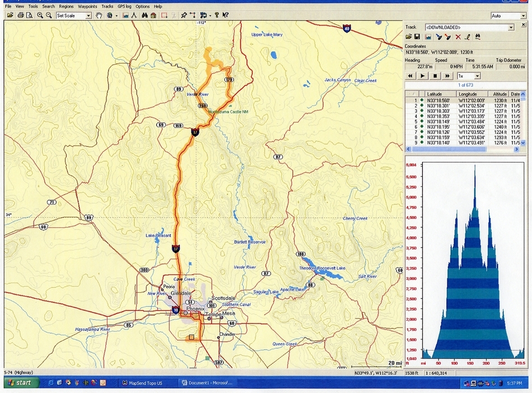Click the track list horizontal scrollbar

[x=463, y=149]
